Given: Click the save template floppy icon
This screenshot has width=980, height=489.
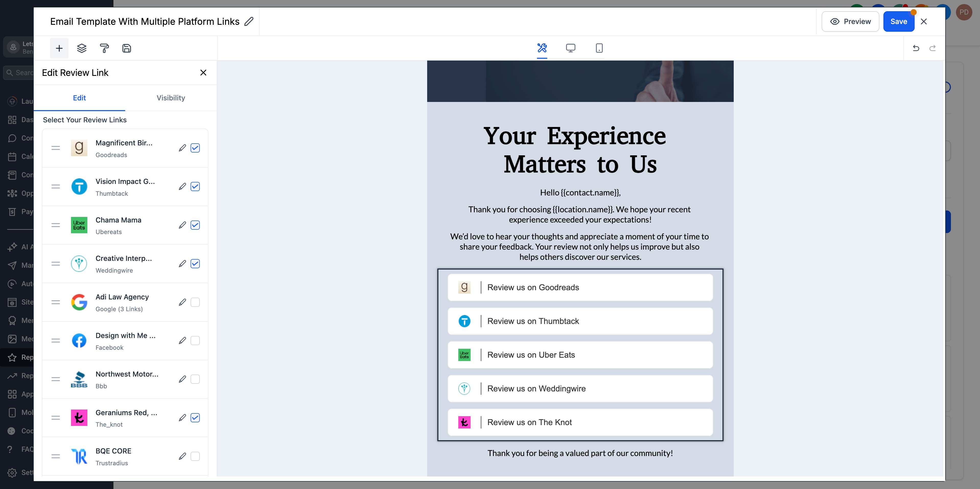Looking at the screenshot, I should [x=127, y=48].
